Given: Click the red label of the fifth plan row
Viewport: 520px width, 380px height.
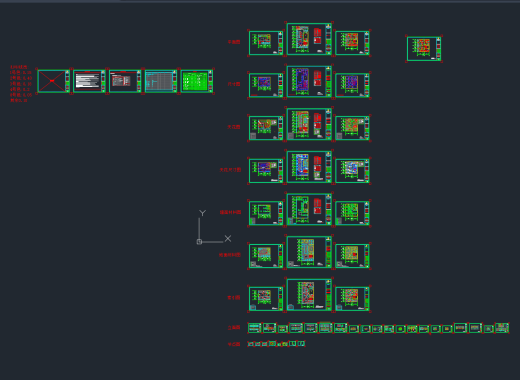Looking at the screenshot, I should click(230, 212).
